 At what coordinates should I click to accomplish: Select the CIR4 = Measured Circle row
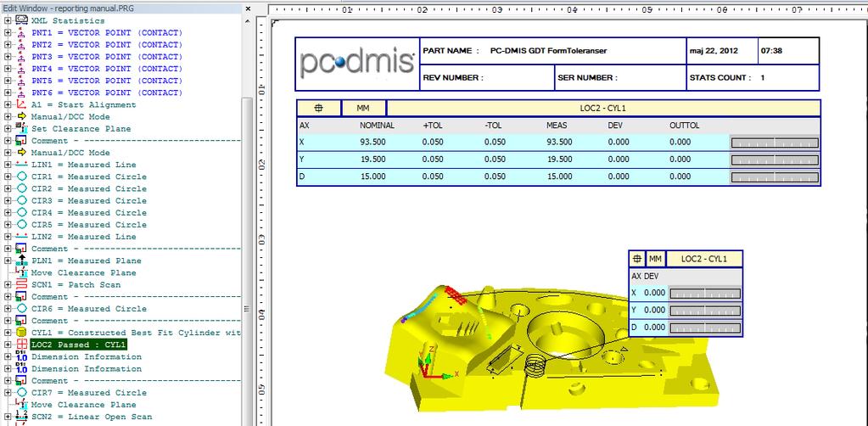(88, 213)
